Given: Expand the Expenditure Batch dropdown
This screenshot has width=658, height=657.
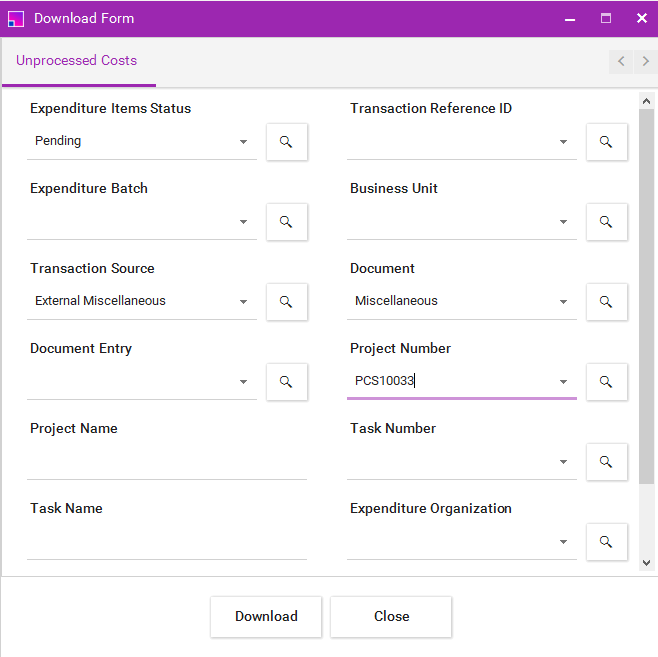Looking at the screenshot, I should (x=243, y=222).
